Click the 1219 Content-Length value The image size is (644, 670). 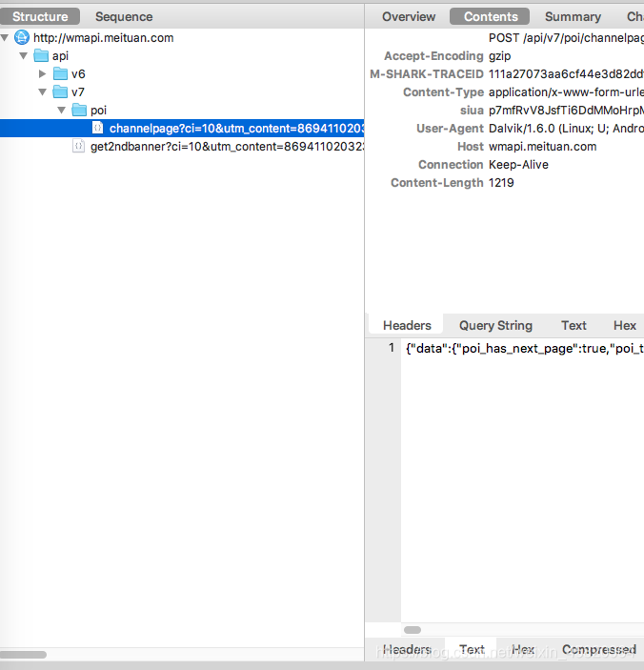(501, 183)
